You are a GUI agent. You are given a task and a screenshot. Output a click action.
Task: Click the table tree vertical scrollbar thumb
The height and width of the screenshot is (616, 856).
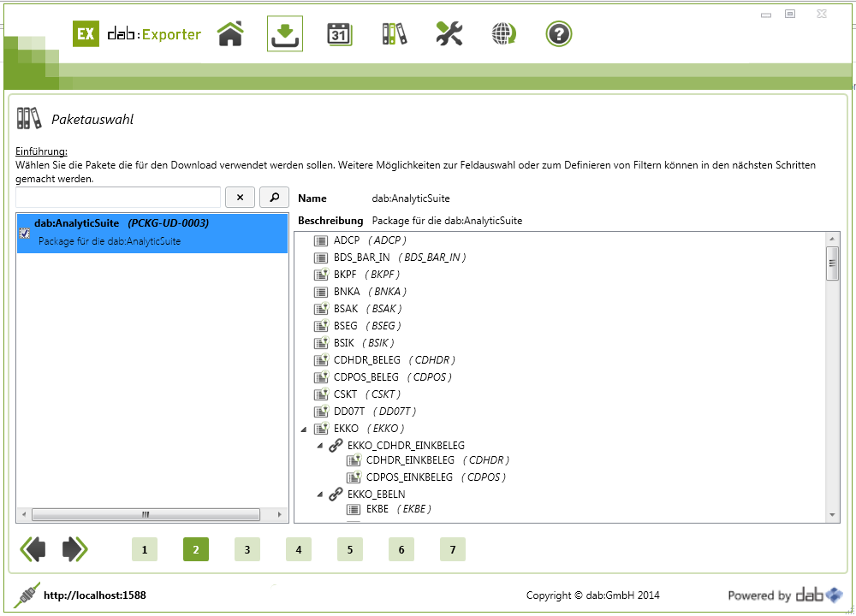832,264
